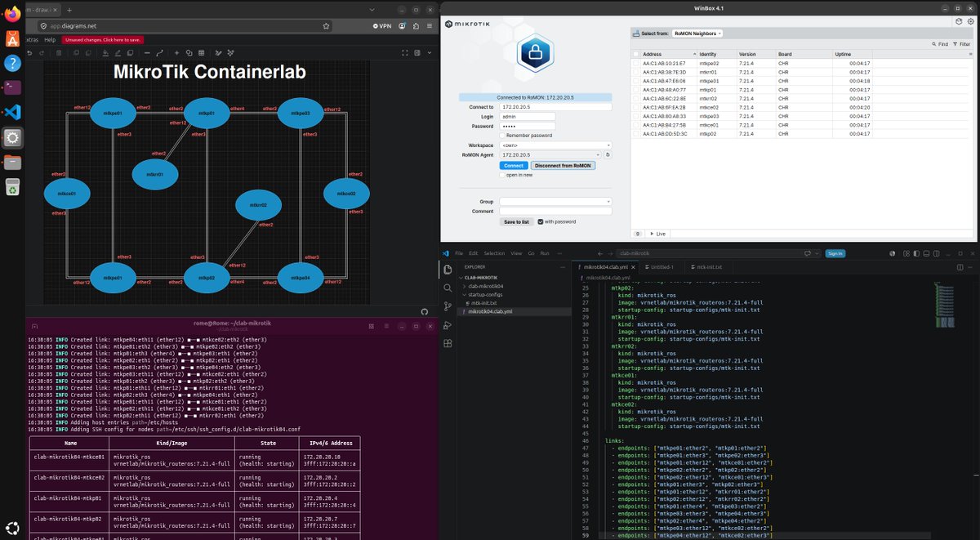Tick the checkbox for AA:C1:AB:10:21:E7 row
Screen dimensions: 980x540
[x=636, y=63]
